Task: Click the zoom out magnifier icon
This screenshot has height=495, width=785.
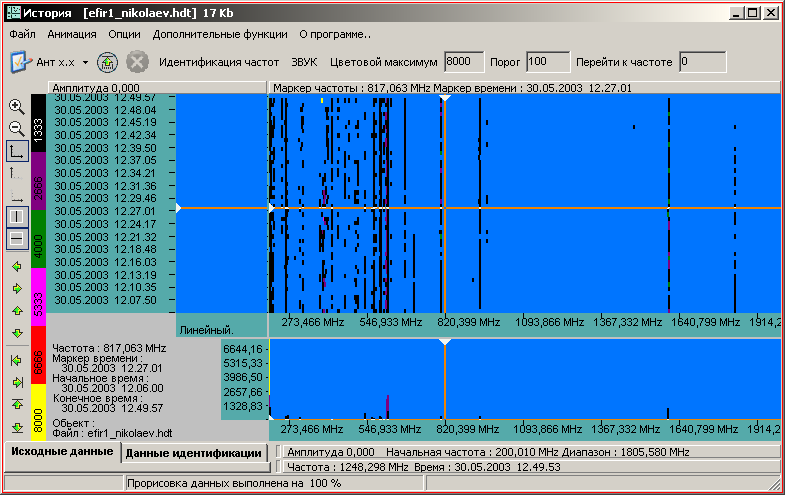Action: pyautogui.click(x=17, y=129)
